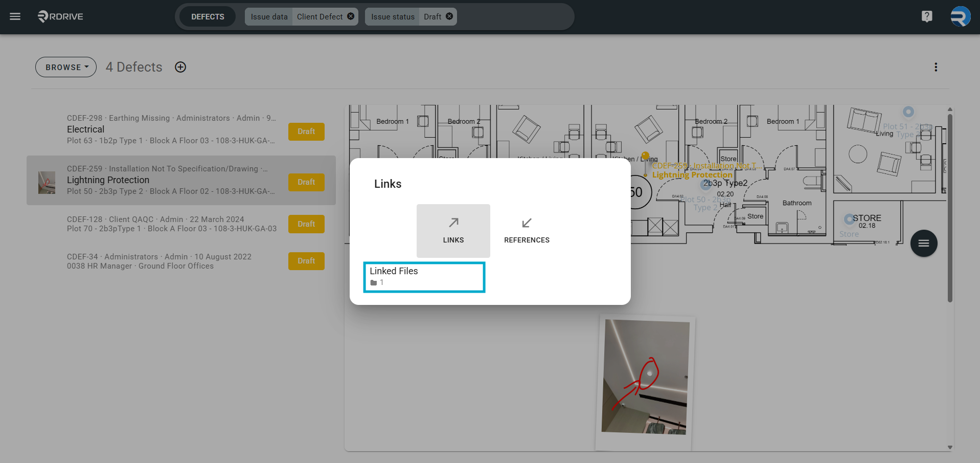Open the user profile avatar
980x463 pixels.
(x=961, y=16)
